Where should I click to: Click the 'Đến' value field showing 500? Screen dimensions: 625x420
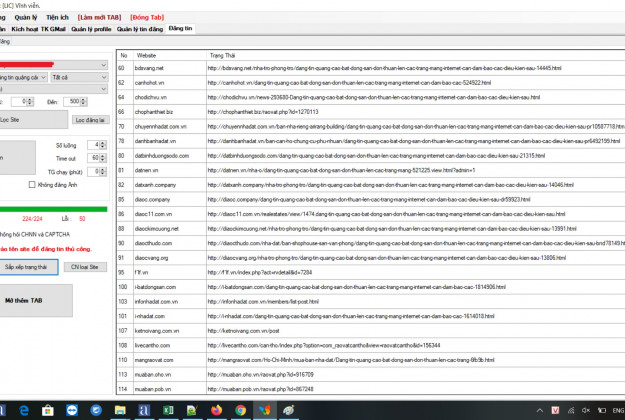[72, 102]
